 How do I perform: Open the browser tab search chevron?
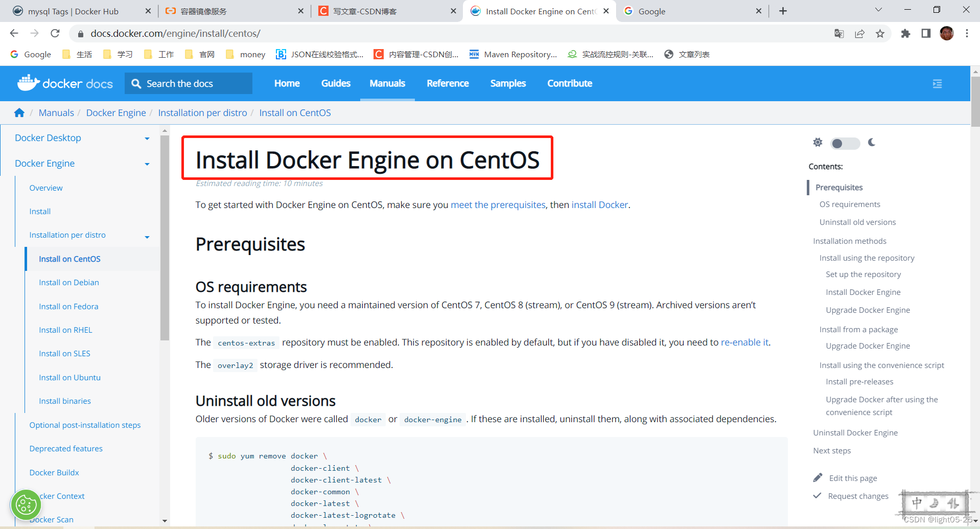[878, 10]
